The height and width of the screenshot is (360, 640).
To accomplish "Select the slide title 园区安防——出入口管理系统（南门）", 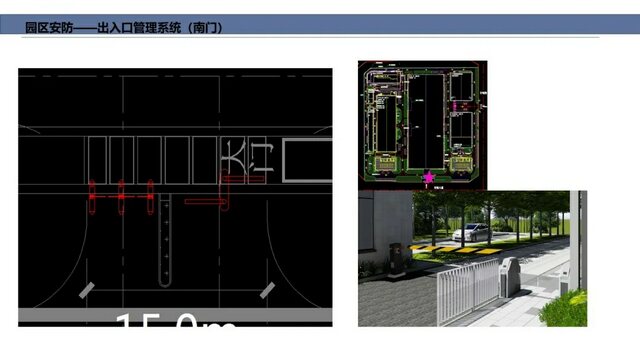I will click(124, 27).
